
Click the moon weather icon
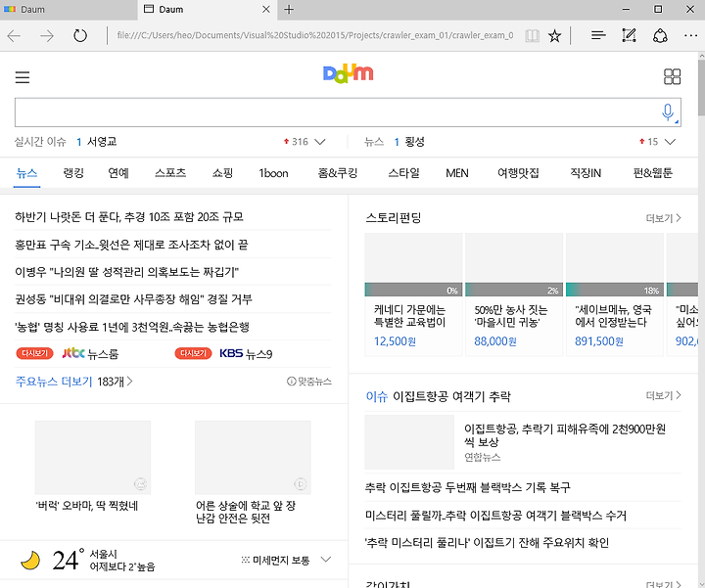[30, 561]
